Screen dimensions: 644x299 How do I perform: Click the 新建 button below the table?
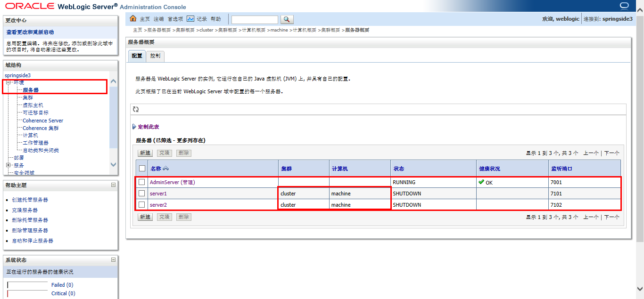point(145,217)
